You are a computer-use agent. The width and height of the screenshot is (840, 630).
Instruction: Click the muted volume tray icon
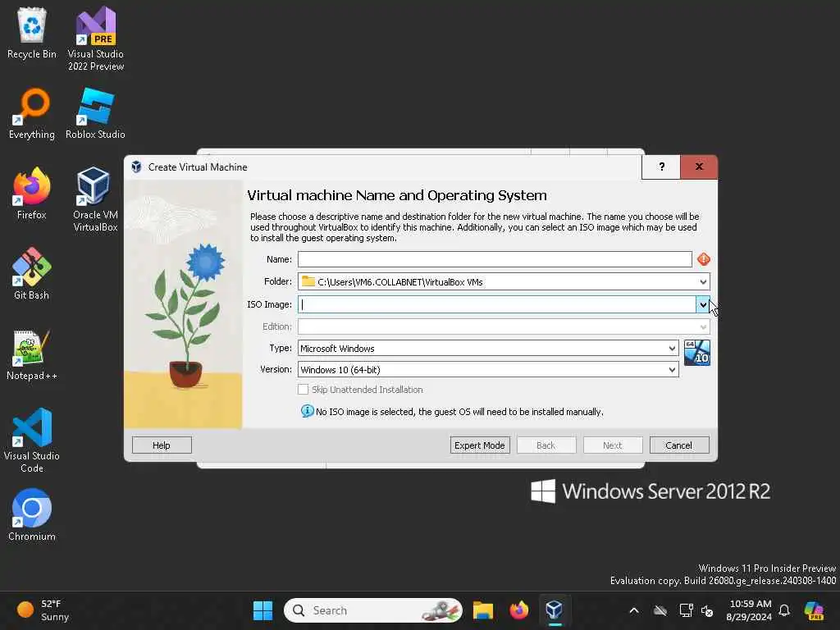[x=707, y=610]
